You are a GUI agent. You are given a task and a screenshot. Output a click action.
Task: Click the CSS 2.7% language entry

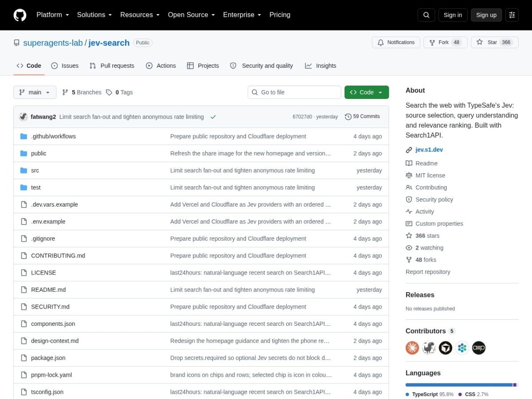(473, 395)
